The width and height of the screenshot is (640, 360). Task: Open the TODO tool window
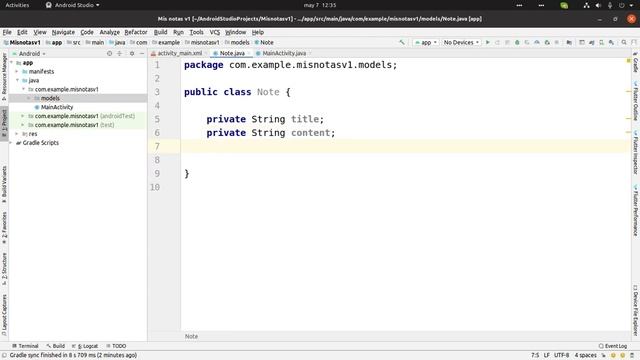(116, 346)
